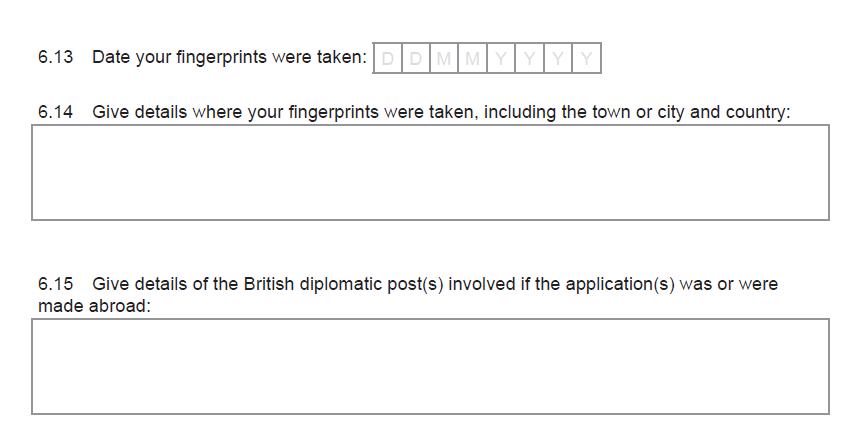Click the British diplomatic post details box
The width and height of the screenshot is (862, 429).
click(x=430, y=366)
